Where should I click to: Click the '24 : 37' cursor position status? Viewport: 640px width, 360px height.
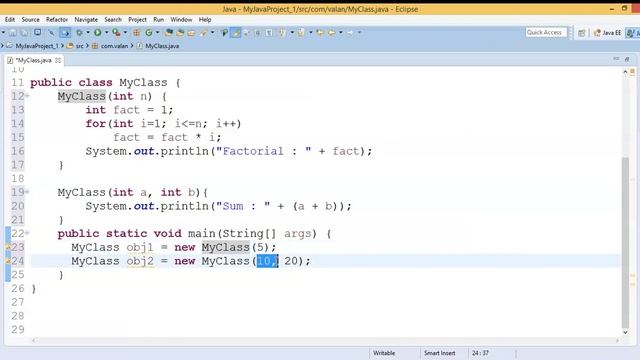[x=480, y=353]
